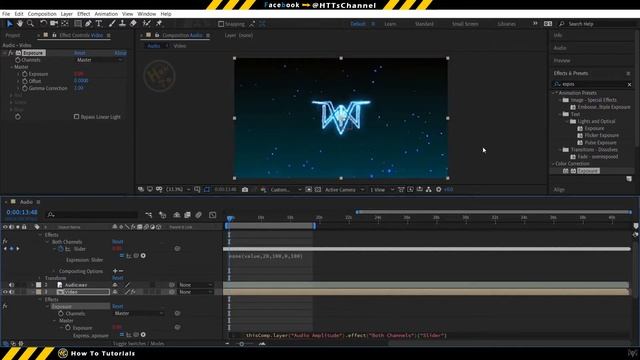Click About link for Exposure effect
This screenshot has height=360, width=640.
click(x=120, y=53)
